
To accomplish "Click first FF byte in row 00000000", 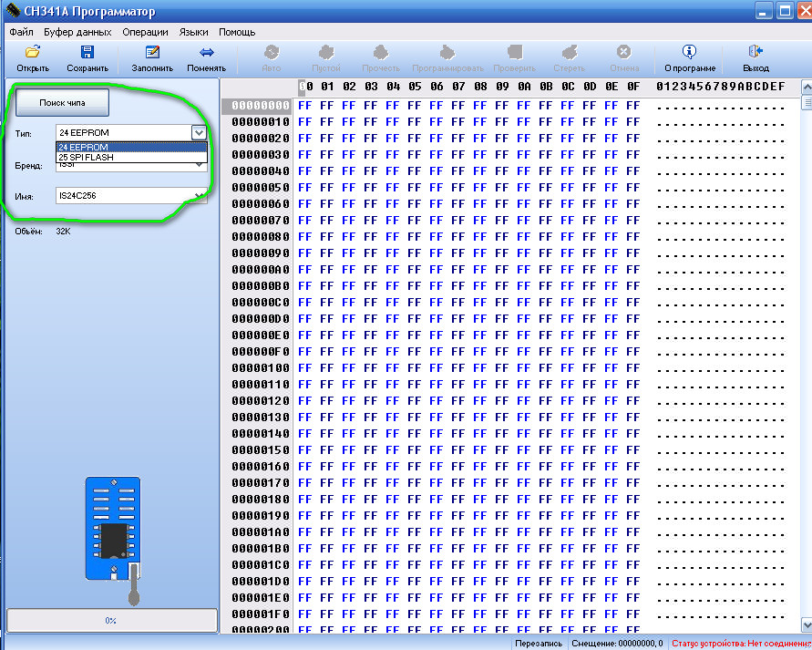I will 305,106.
